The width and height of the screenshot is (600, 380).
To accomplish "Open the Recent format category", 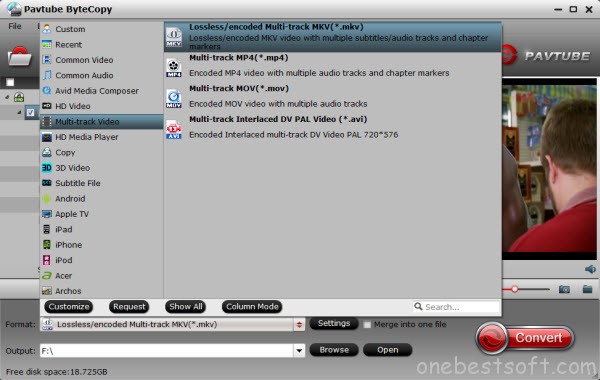I will [x=102, y=44].
